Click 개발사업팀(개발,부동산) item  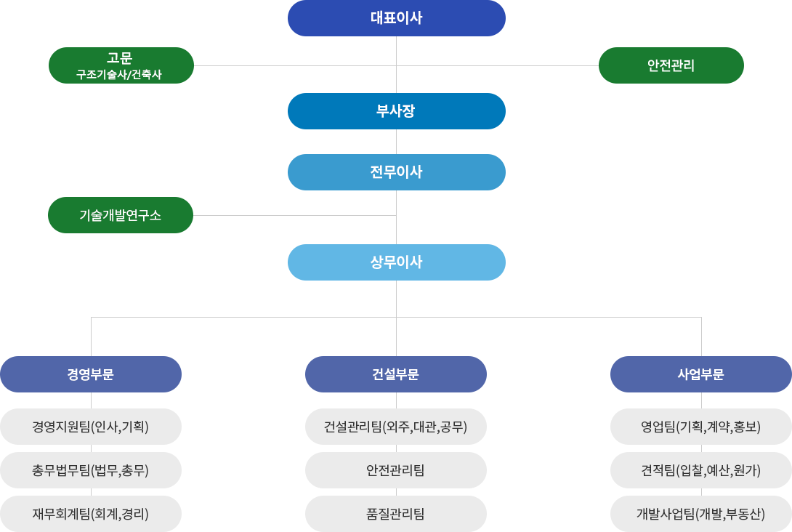pyautogui.click(x=701, y=514)
